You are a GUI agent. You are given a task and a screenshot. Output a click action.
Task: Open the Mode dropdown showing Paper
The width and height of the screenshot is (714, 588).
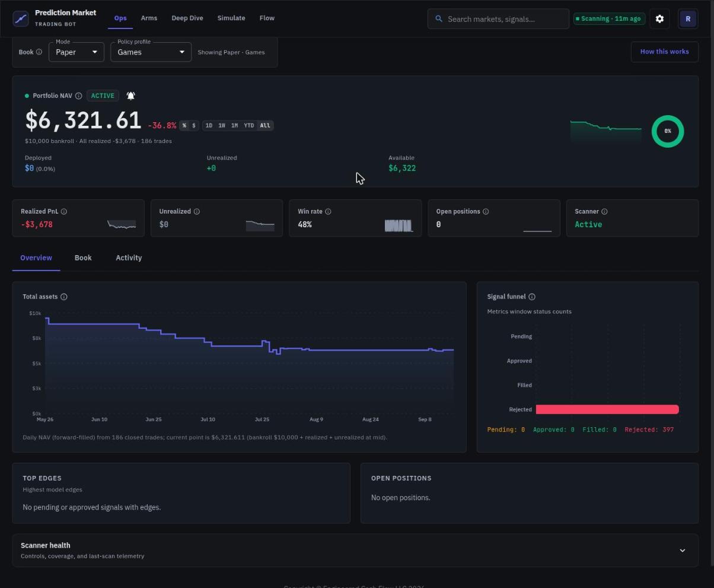[x=76, y=52]
